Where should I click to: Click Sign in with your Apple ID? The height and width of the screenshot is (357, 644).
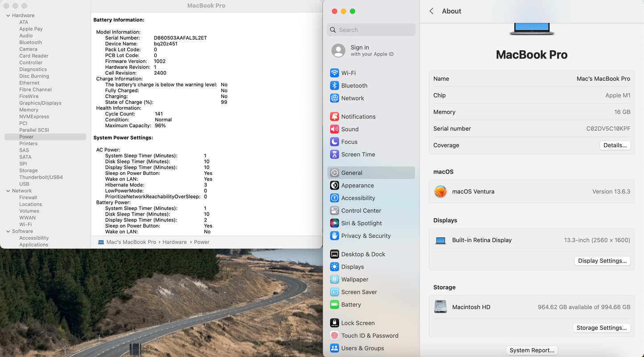point(372,50)
